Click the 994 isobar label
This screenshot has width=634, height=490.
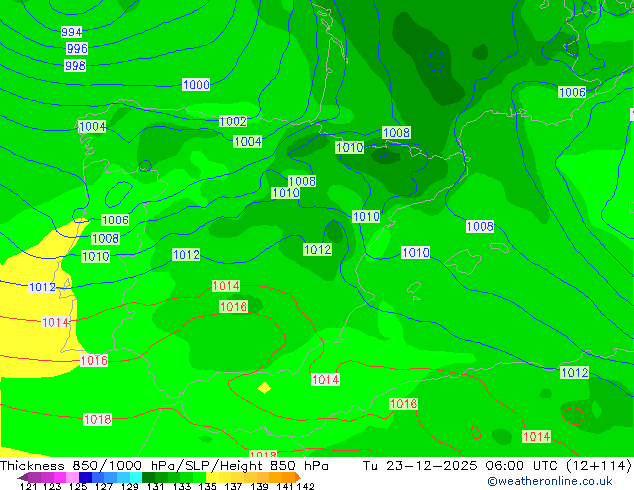(x=72, y=32)
